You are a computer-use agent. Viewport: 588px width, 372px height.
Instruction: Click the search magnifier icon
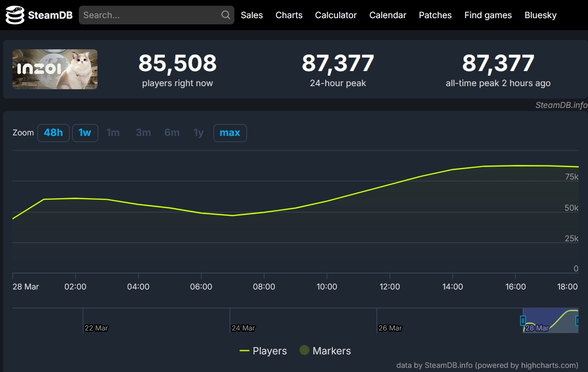click(x=226, y=15)
